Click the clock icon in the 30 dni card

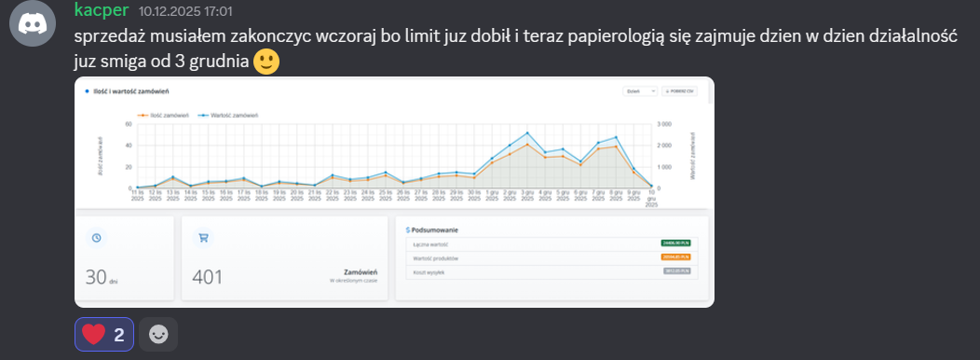point(96,238)
